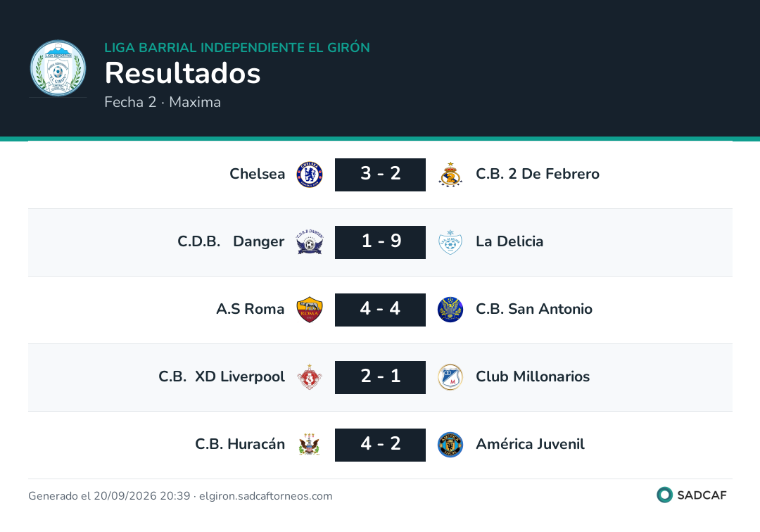Click the 4 - 2 Huracán score box

point(381,445)
